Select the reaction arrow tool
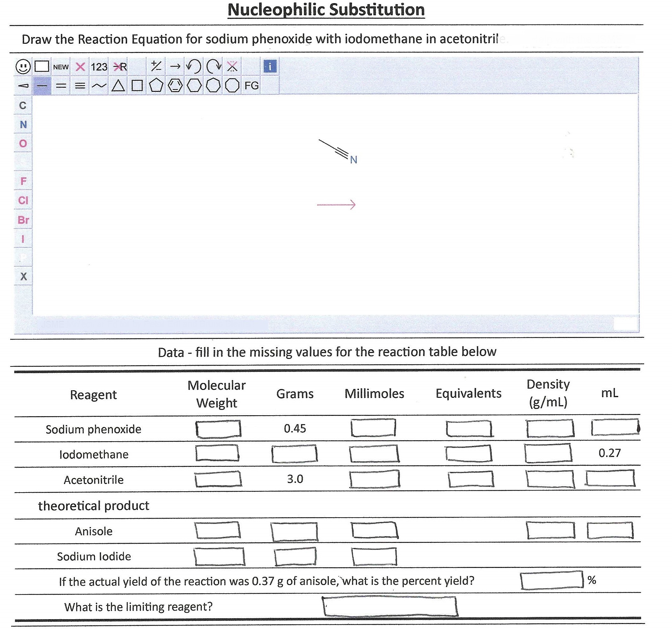 pos(175,66)
